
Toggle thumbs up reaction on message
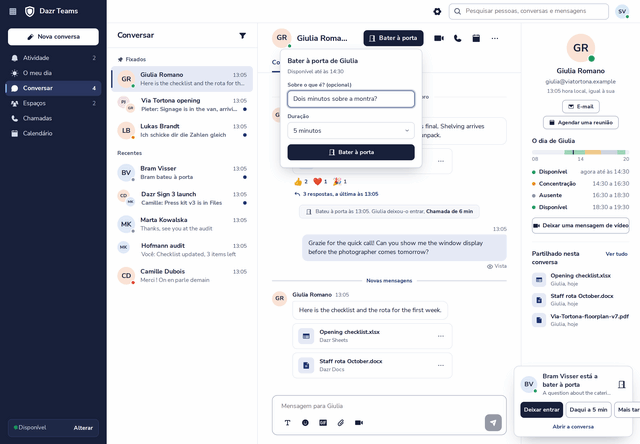tap(301, 182)
